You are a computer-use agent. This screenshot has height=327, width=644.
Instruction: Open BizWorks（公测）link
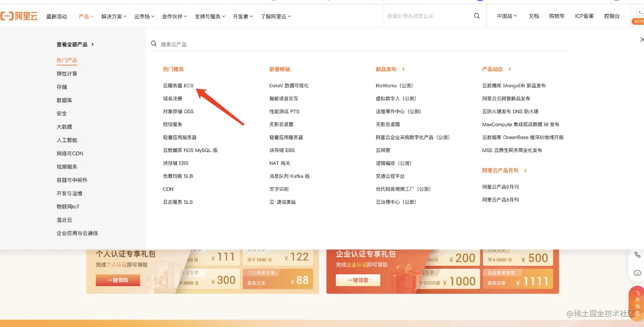(x=395, y=86)
